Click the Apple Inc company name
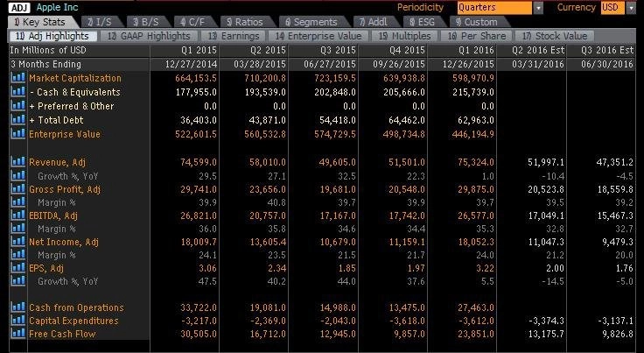Viewport: 644px width, 353px height. click(x=57, y=7)
